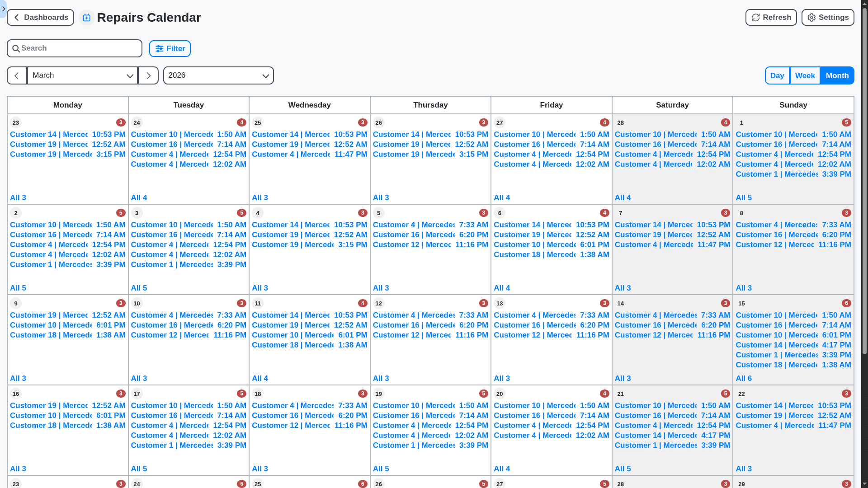Select the Monday column header

tap(67, 105)
